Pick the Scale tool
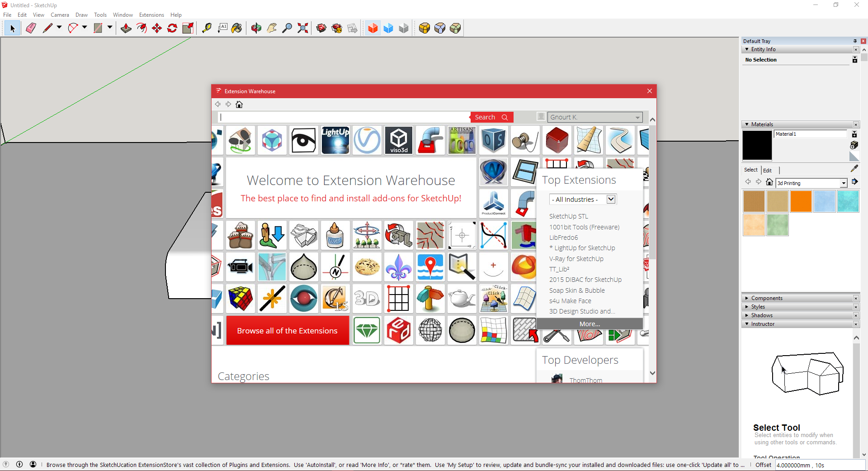 click(188, 29)
